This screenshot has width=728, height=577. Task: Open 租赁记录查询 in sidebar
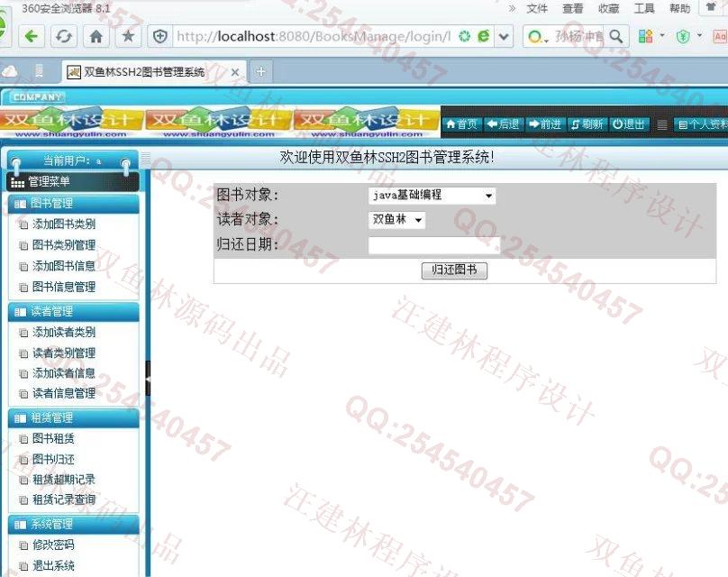point(64,499)
